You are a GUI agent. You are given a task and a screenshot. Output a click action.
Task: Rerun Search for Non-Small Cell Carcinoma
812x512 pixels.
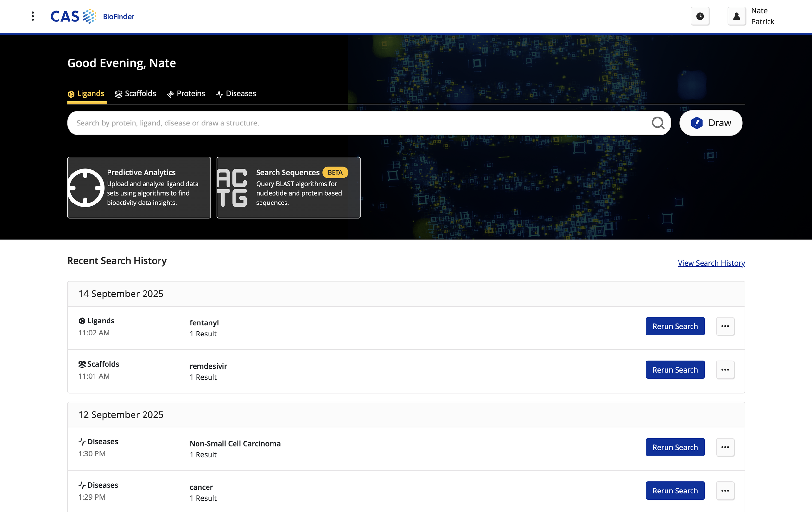coord(675,447)
